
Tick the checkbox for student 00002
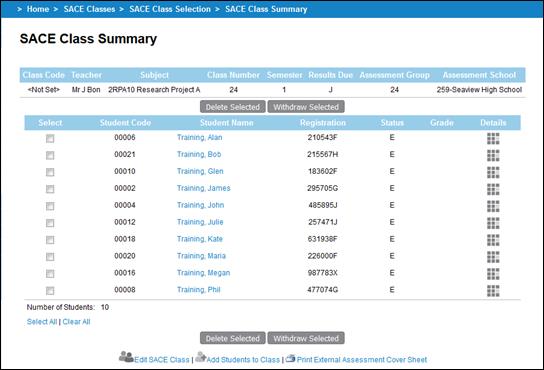point(50,189)
